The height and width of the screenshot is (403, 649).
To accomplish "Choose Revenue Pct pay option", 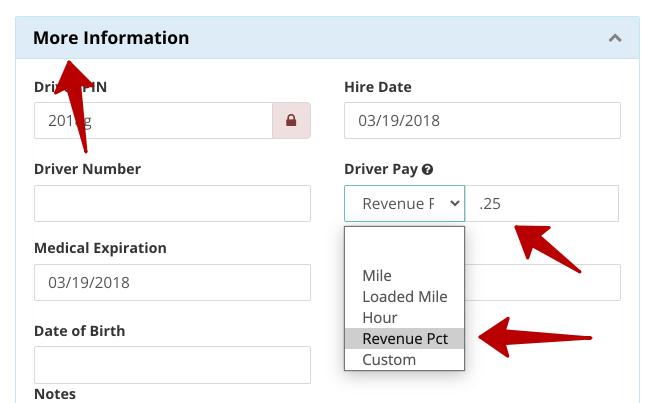I will [404, 338].
